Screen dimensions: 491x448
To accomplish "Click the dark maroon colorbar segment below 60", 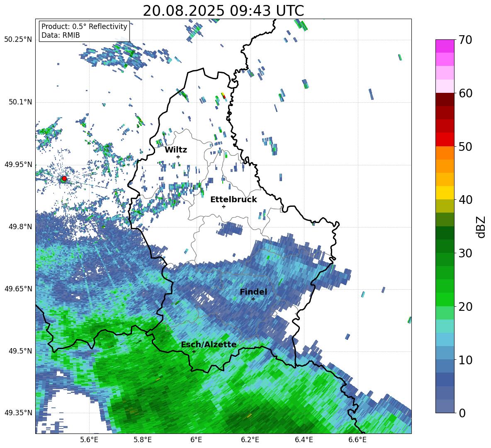I will point(445,99).
